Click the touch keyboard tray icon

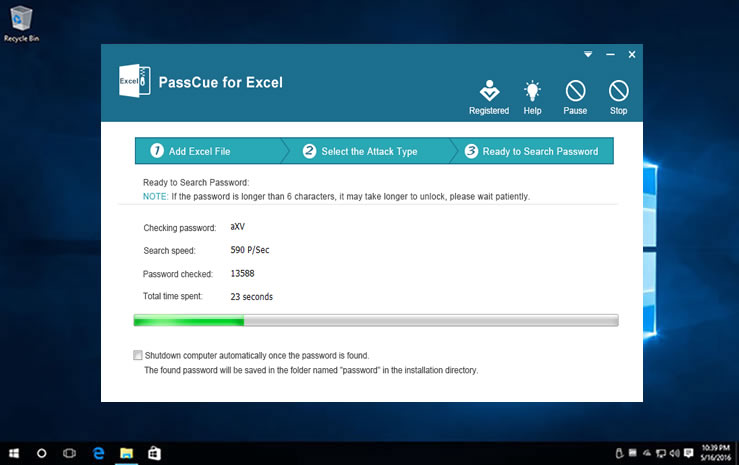click(632, 453)
